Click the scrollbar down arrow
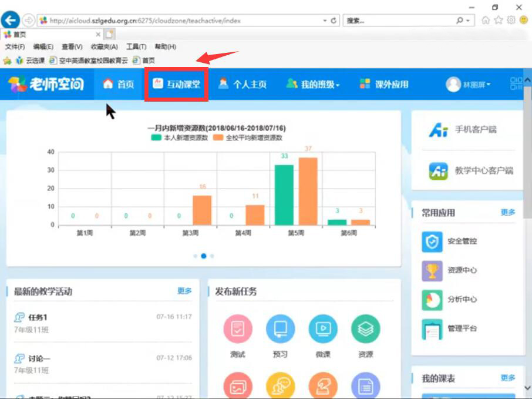 pos(527,387)
